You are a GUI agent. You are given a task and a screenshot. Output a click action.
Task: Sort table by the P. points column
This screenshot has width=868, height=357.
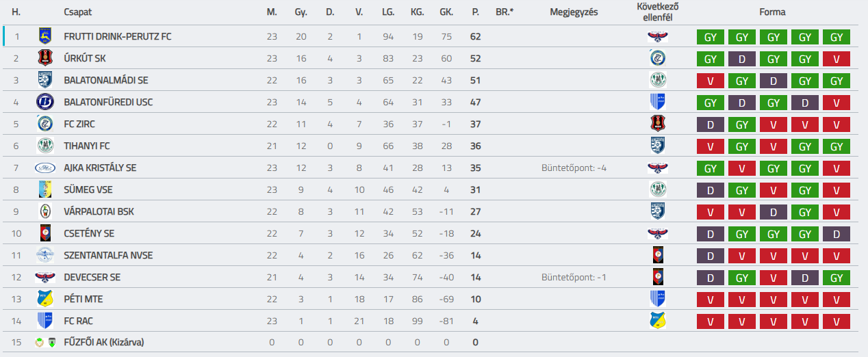coord(475,12)
